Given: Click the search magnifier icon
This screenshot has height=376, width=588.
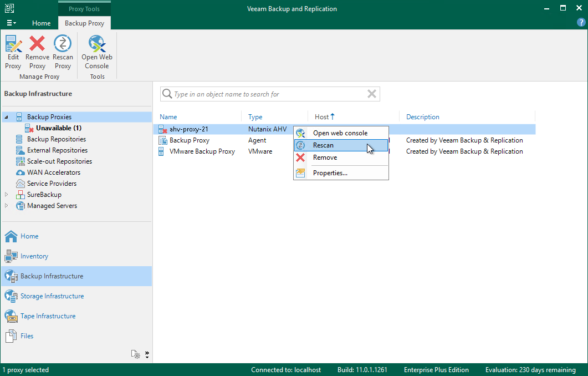Looking at the screenshot, I should tap(167, 94).
